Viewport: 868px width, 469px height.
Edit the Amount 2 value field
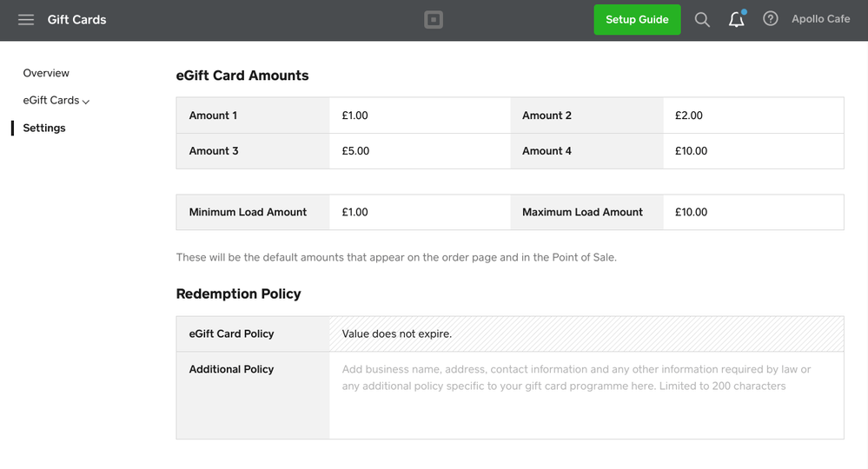[x=752, y=116]
